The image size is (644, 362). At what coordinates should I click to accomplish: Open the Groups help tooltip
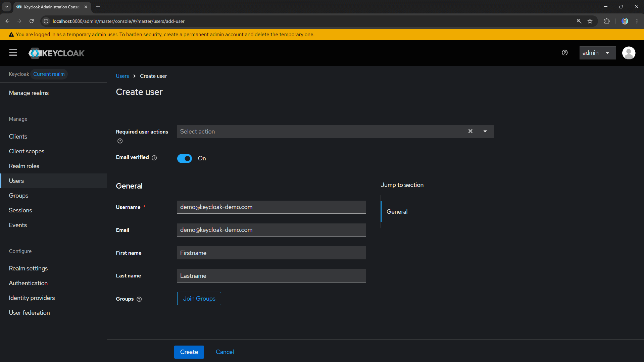(x=140, y=299)
